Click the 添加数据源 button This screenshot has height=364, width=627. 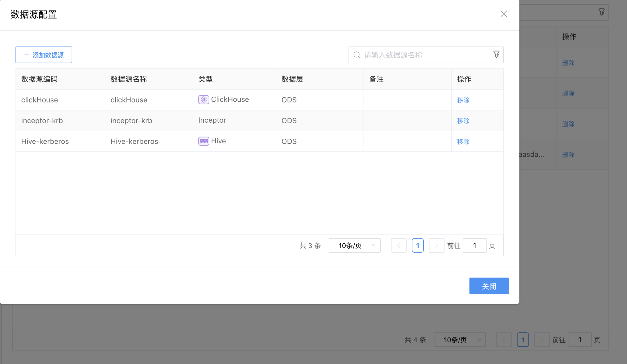pos(44,55)
